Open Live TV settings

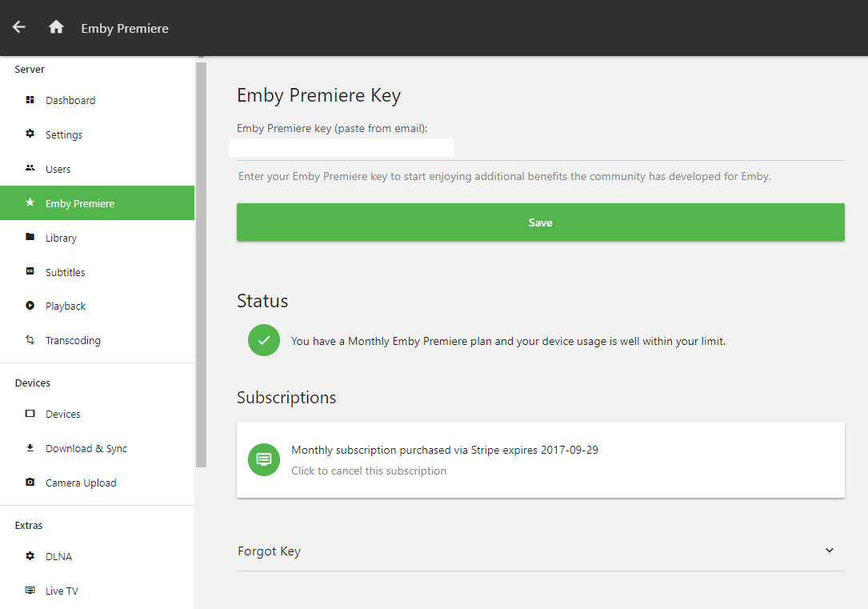pyautogui.click(x=98, y=591)
